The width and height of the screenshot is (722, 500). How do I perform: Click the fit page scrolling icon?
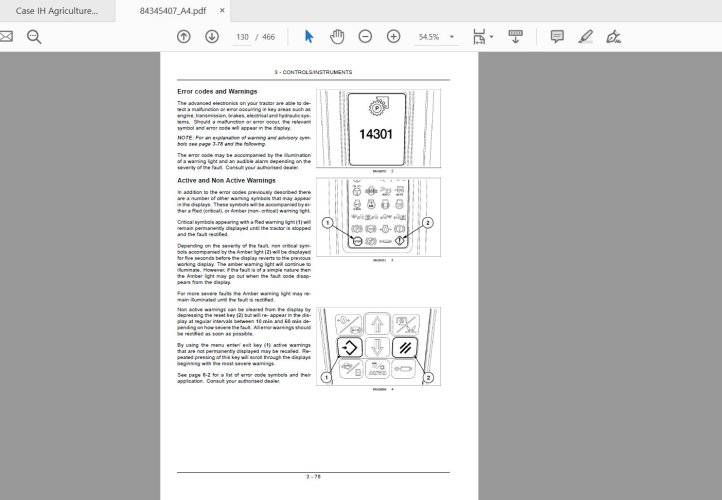coord(479,37)
